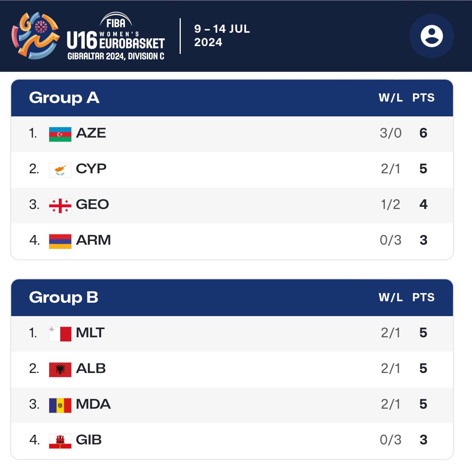Select the GEO team name
Image resolution: width=472 pixels, height=476 pixels.
(92, 205)
